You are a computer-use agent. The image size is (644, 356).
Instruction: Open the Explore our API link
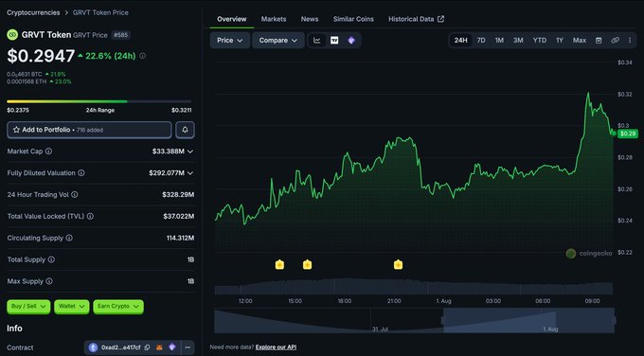pyautogui.click(x=276, y=347)
